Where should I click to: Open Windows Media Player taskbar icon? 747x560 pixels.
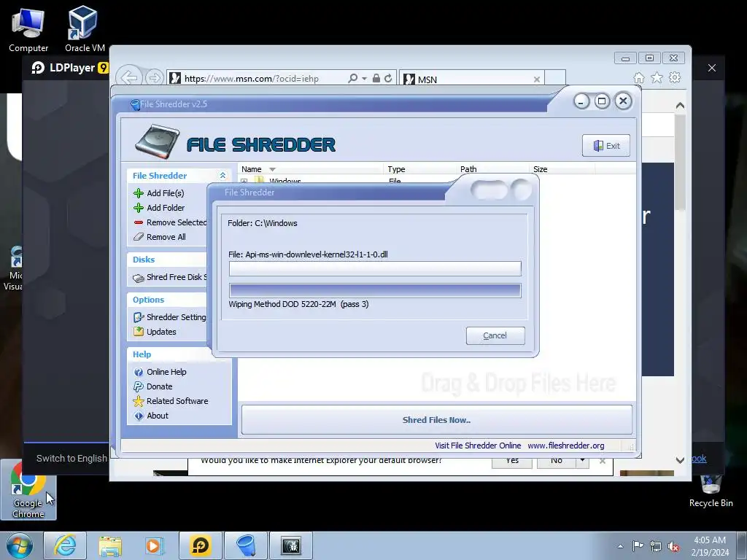(x=154, y=545)
